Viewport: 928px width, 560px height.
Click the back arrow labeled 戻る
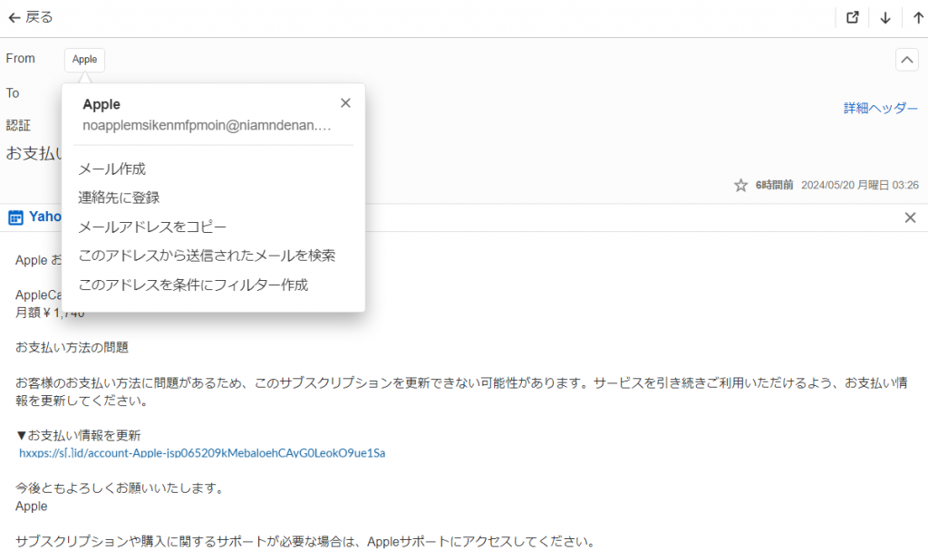click(x=30, y=17)
